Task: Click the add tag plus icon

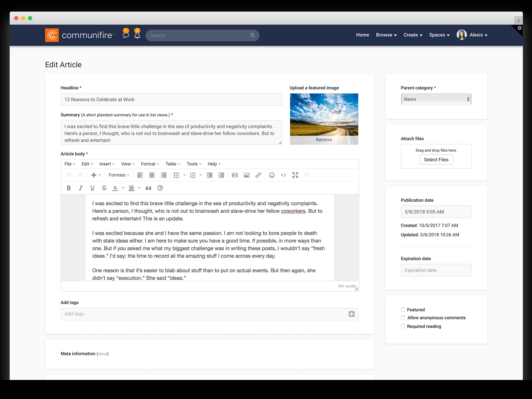Action: [x=352, y=314]
